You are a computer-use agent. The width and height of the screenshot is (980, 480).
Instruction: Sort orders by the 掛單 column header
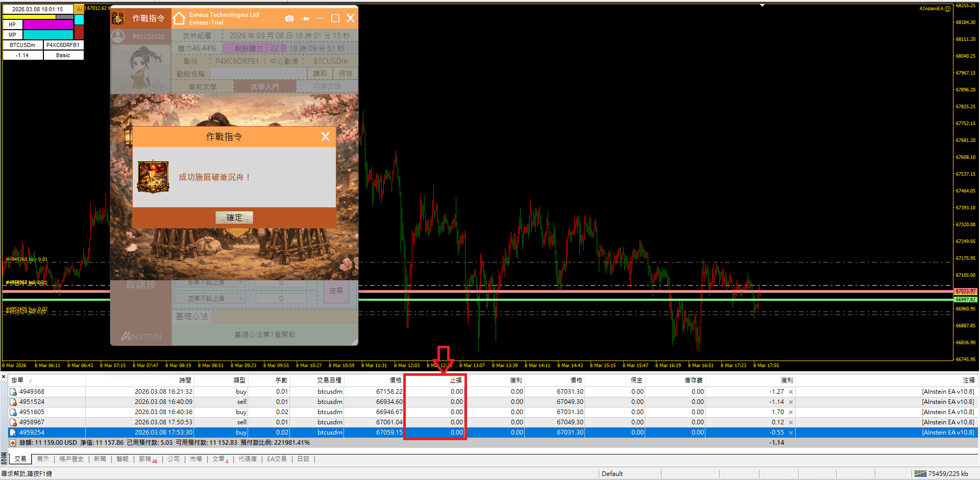click(x=47, y=380)
